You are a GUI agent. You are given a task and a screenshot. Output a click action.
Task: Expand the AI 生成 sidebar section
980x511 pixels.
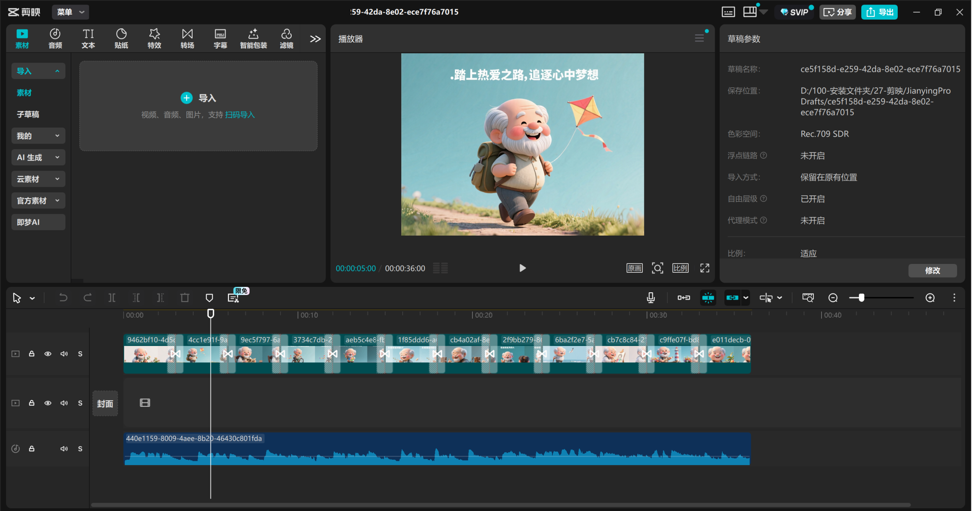click(x=38, y=157)
